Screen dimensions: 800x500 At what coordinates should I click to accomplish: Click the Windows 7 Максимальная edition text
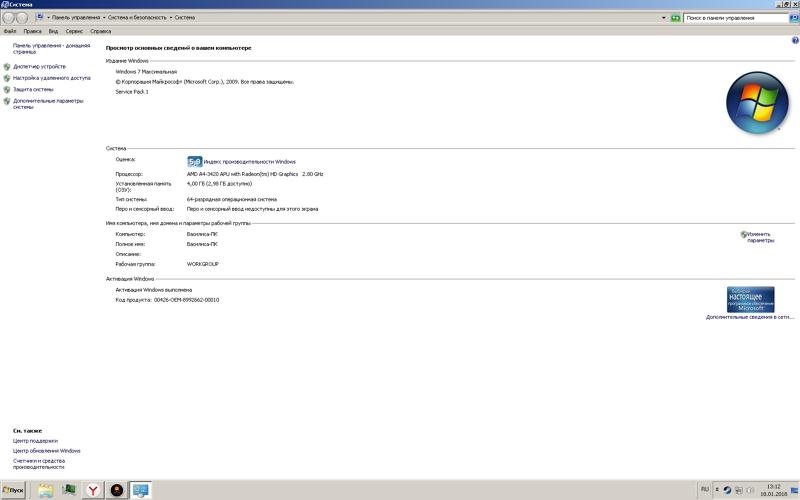tap(146, 72)
